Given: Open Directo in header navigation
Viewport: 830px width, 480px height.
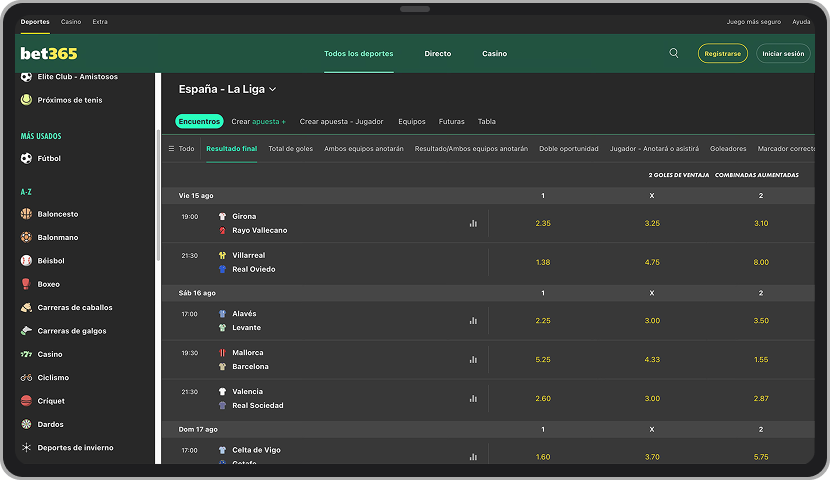Looking at the screenshot, I should (438, 53).
